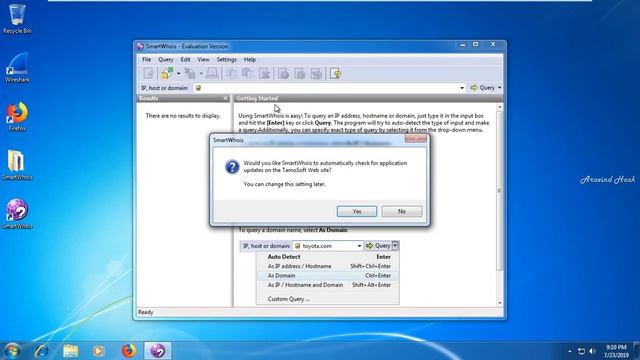The image size is (640, 360).
Task: Click the lightbulb tips toolbar icon
Action: click(x=336, y=73)
